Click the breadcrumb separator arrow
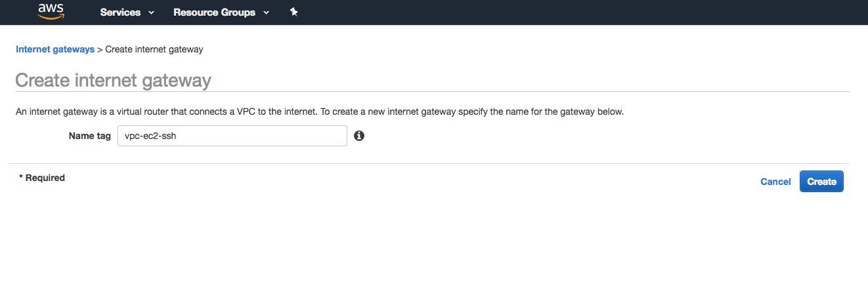This screenshot has height=282, width=868. [100, 49]
